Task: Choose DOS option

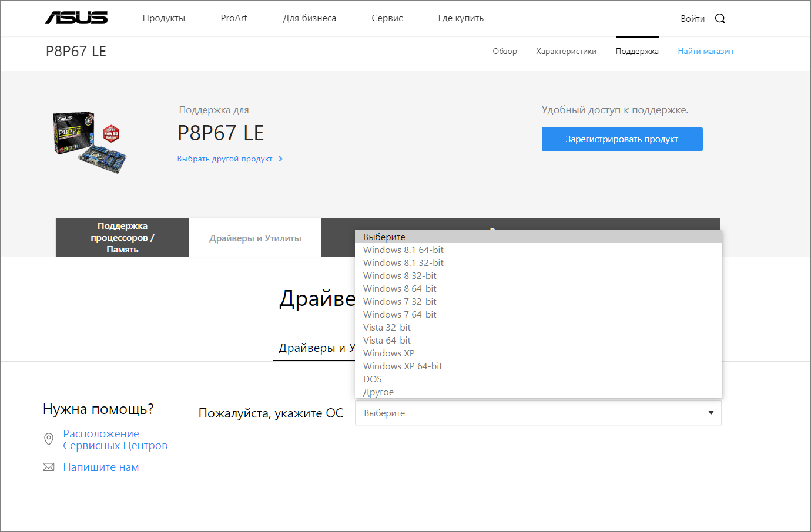Action: coord(538,379)
